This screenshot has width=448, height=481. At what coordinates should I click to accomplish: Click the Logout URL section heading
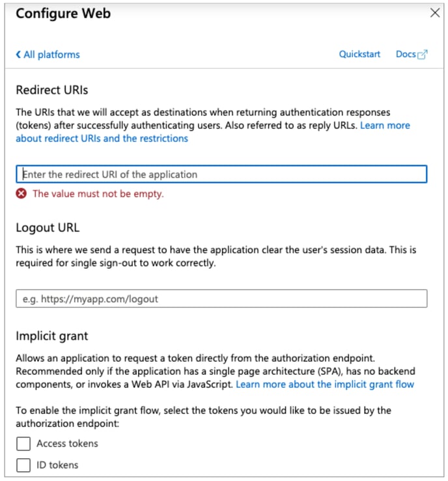[48, 228]
